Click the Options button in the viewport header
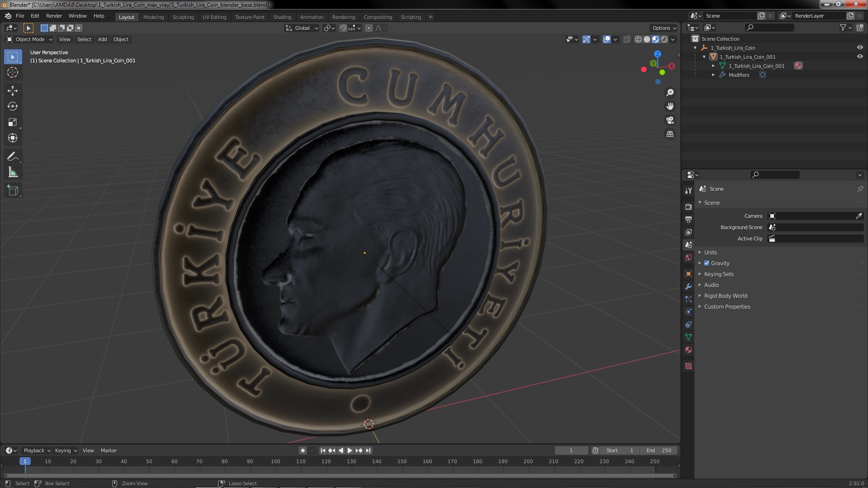The height and width of the screenshot is (488, 868). pyautogui.click(x=664, y=28)
